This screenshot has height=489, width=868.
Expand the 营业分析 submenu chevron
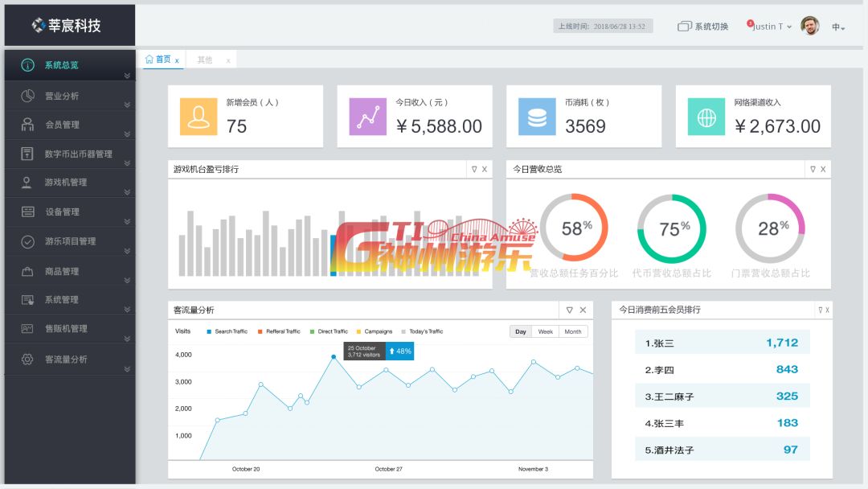[127, 105]
